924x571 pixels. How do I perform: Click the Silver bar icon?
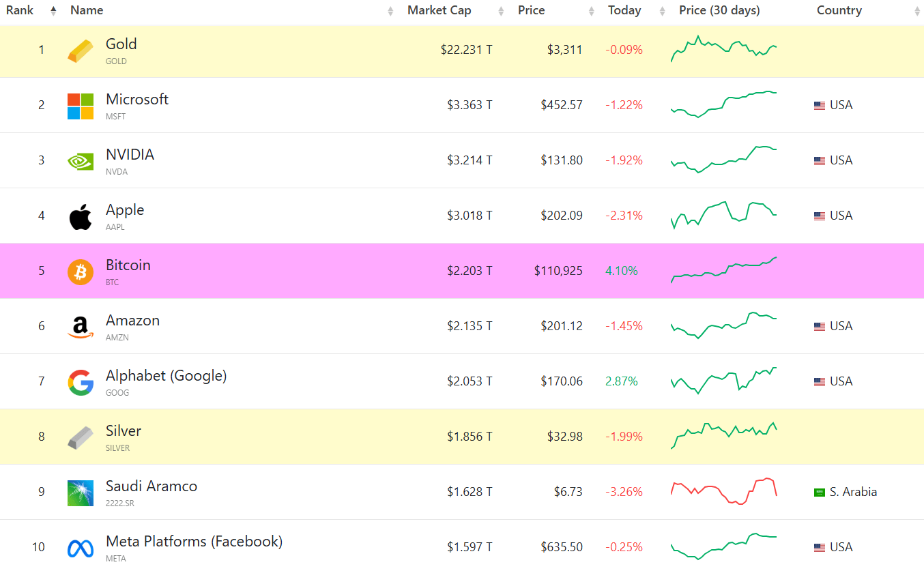tap(81, 438)
